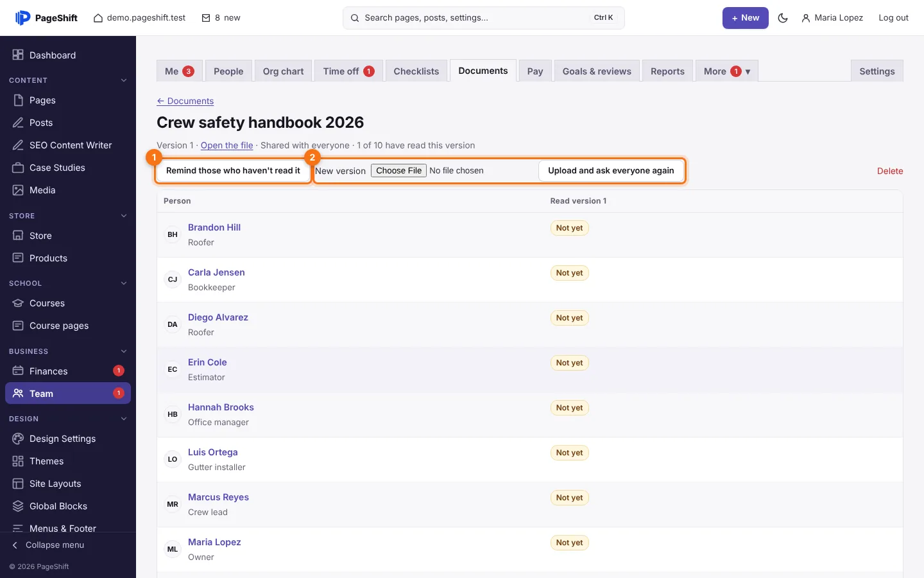Click the Courses graduation cap icon
Viewport: 924px width, 578px height.
click(x=18, y=303)
